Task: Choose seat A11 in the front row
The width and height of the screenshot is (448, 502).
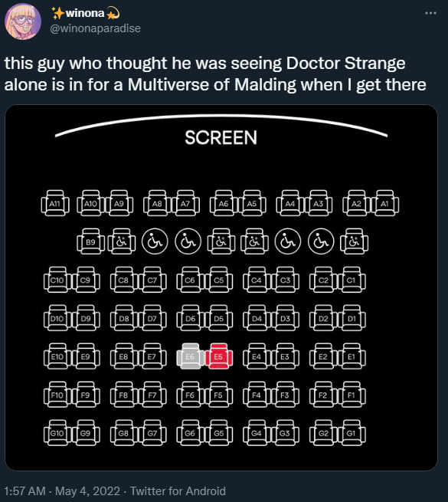Action: [x=55, y=203]
